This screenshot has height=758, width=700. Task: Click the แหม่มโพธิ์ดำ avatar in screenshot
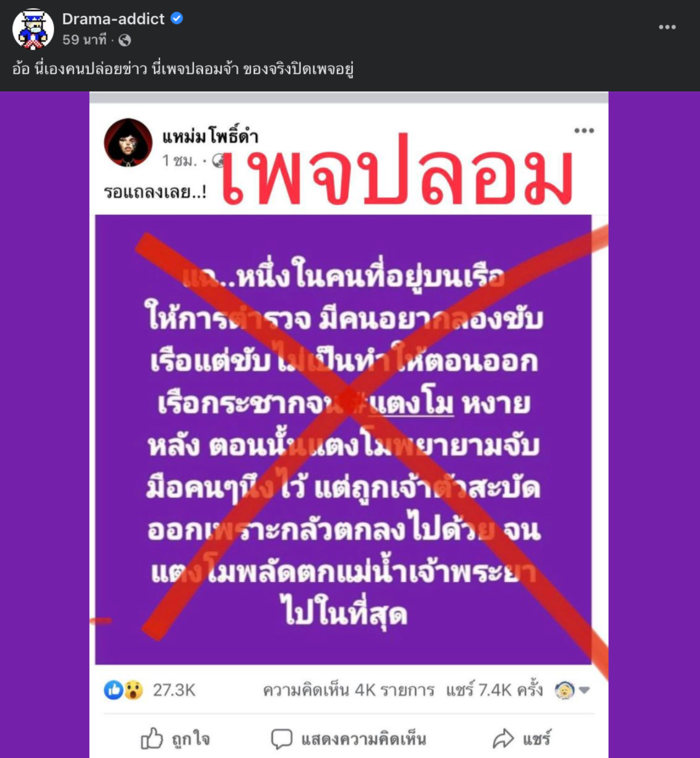129,142
